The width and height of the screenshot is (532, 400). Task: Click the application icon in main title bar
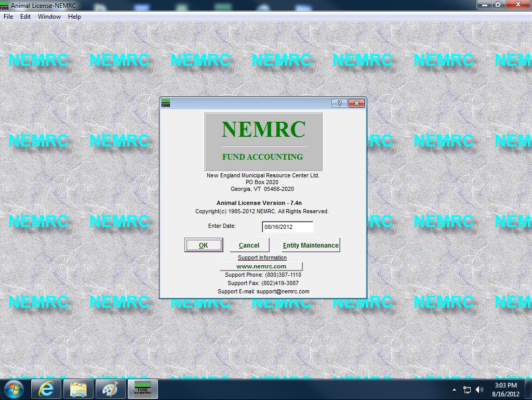coord(4,5)
